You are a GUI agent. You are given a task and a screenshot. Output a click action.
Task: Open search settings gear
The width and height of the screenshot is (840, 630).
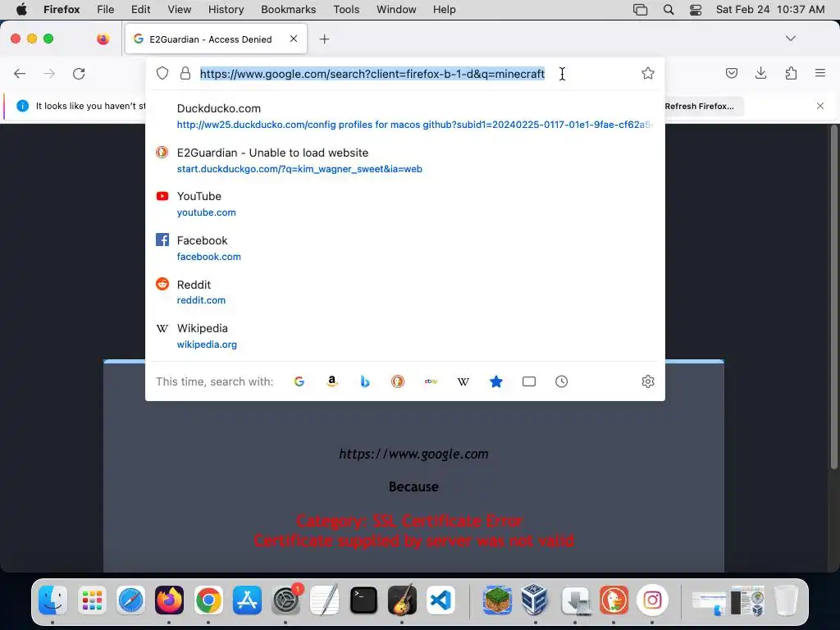pos(648,381)
